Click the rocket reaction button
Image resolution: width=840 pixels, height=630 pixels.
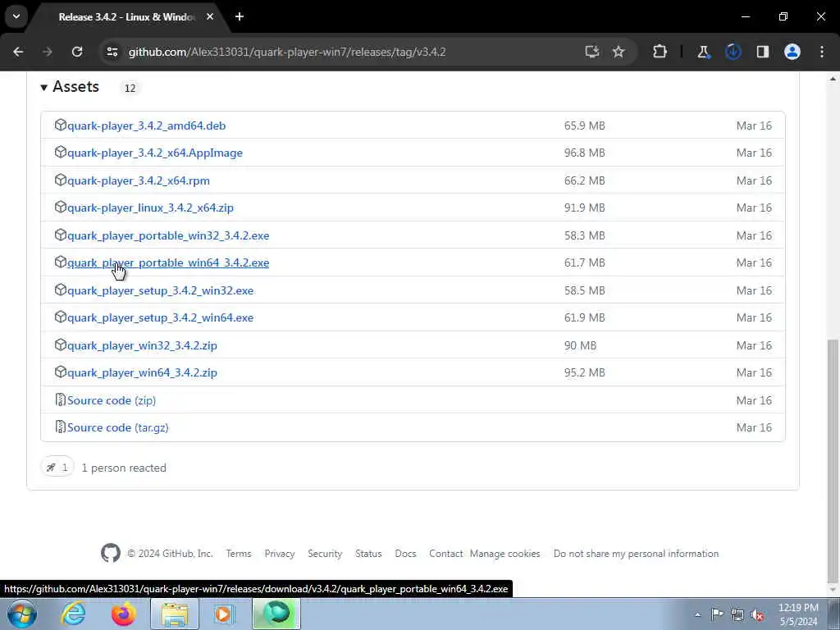coord(57,468)
